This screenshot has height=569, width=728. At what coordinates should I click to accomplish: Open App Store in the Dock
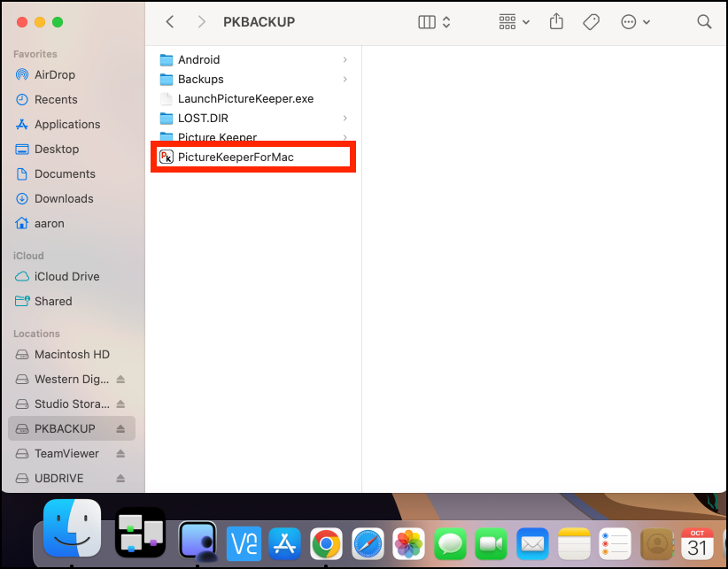click(x=285, y=543)
